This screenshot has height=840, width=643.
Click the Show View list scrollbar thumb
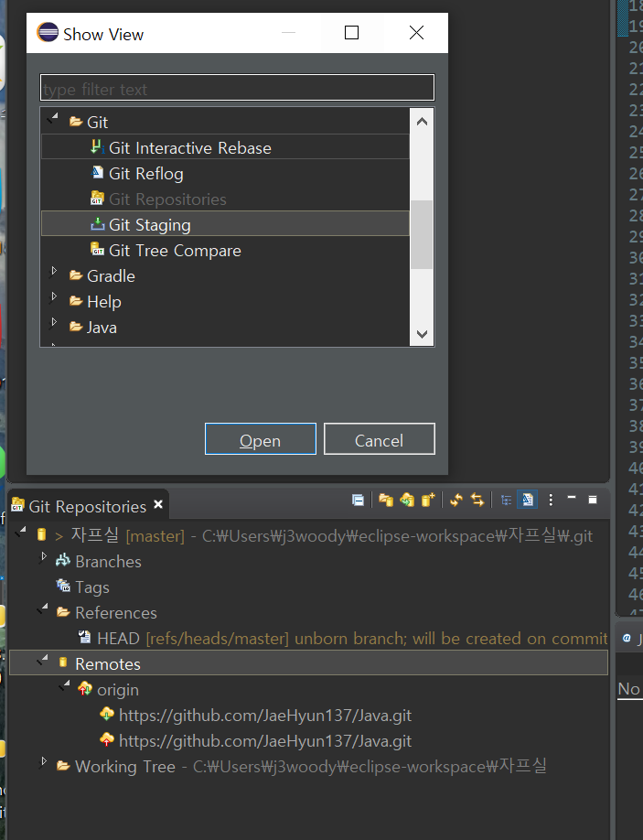pyautogui.click(x=422, y=234)
